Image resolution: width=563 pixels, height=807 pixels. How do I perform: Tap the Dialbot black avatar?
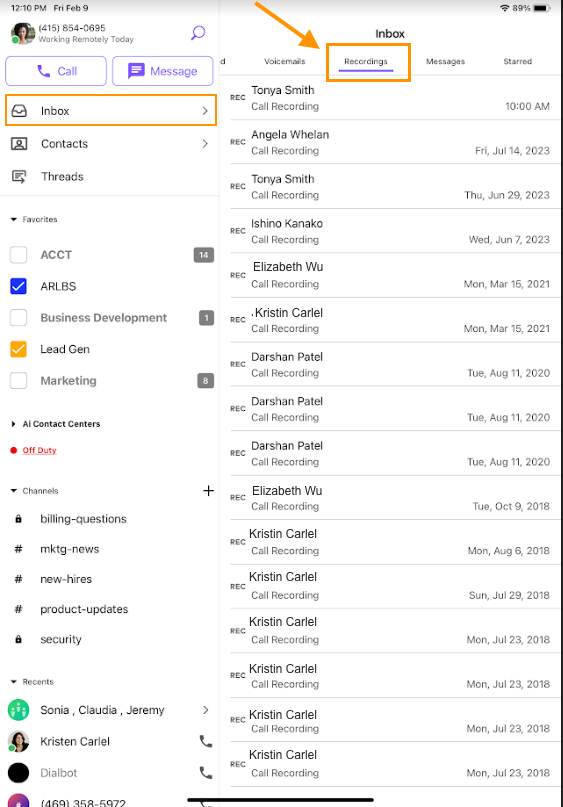tap(19, 773)
